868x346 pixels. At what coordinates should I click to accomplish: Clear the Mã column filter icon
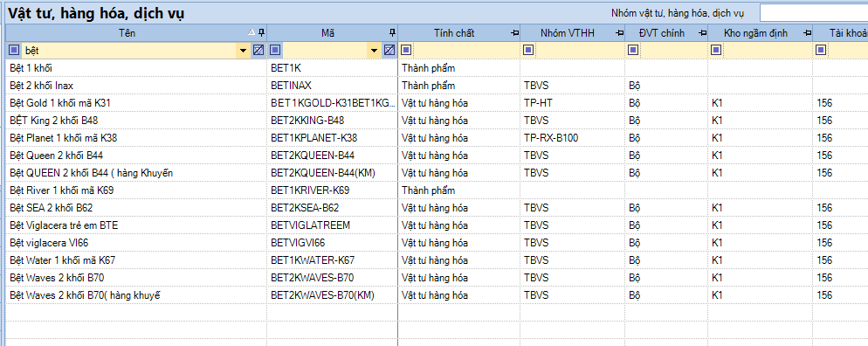[x=389, y=51]
